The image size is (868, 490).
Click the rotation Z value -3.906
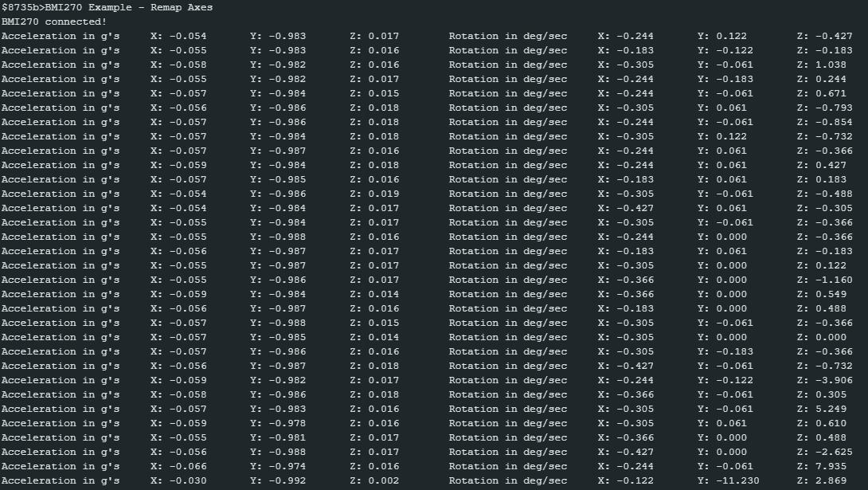(x=832, y=380)
